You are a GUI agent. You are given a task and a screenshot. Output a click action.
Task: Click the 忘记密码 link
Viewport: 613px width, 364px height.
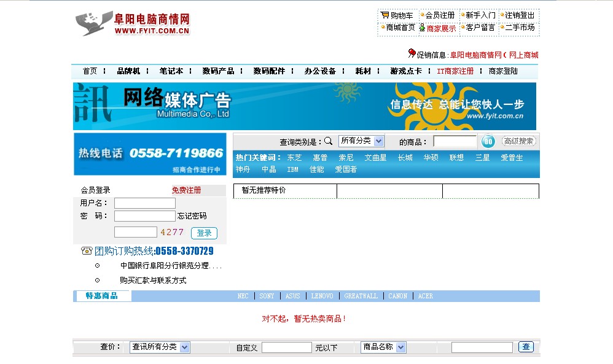tap(192, 215)
